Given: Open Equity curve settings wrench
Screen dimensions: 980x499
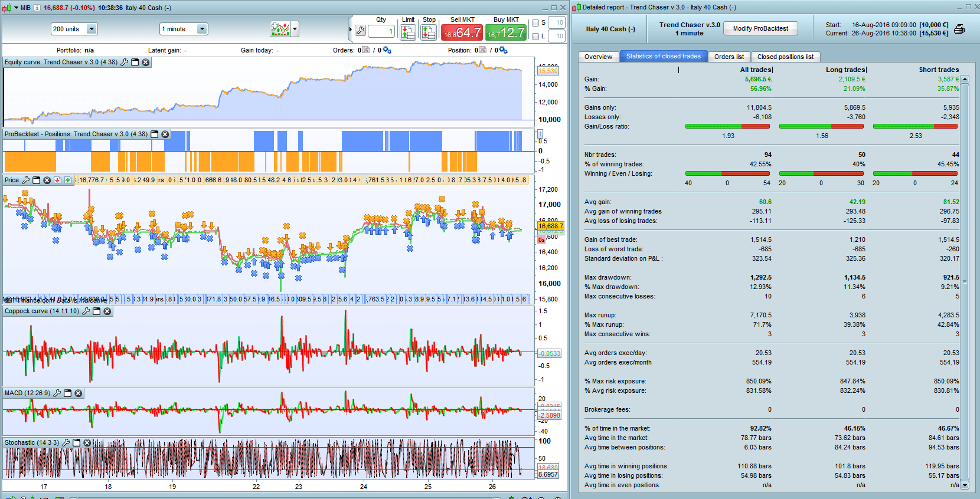Looking at the screenshot, I should [x=125, y=63].
